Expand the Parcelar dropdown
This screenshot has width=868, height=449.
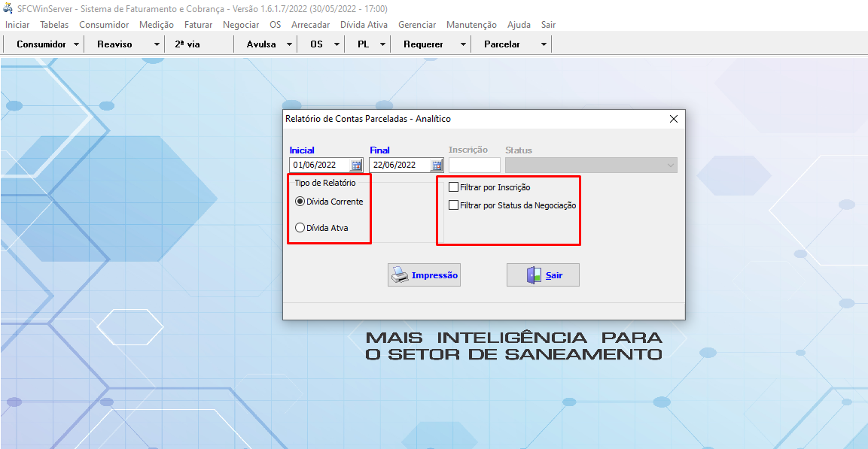(542, 44)
